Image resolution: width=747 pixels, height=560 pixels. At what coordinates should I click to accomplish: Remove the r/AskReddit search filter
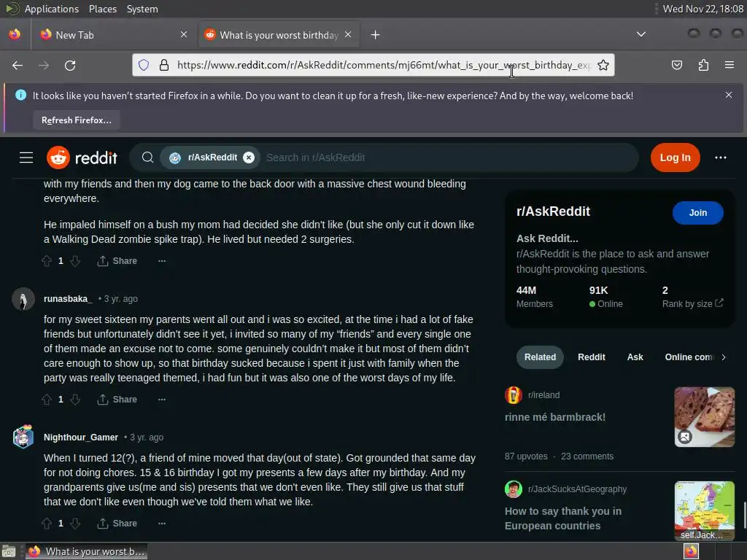point(249,157)
